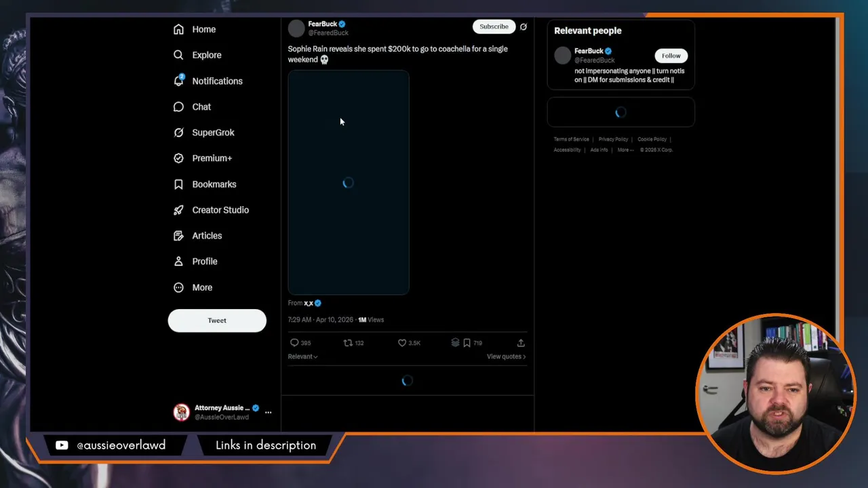
Task: Subscribe to FearBuck on the post
Action: pyautogui.click(x=494, y=26)
